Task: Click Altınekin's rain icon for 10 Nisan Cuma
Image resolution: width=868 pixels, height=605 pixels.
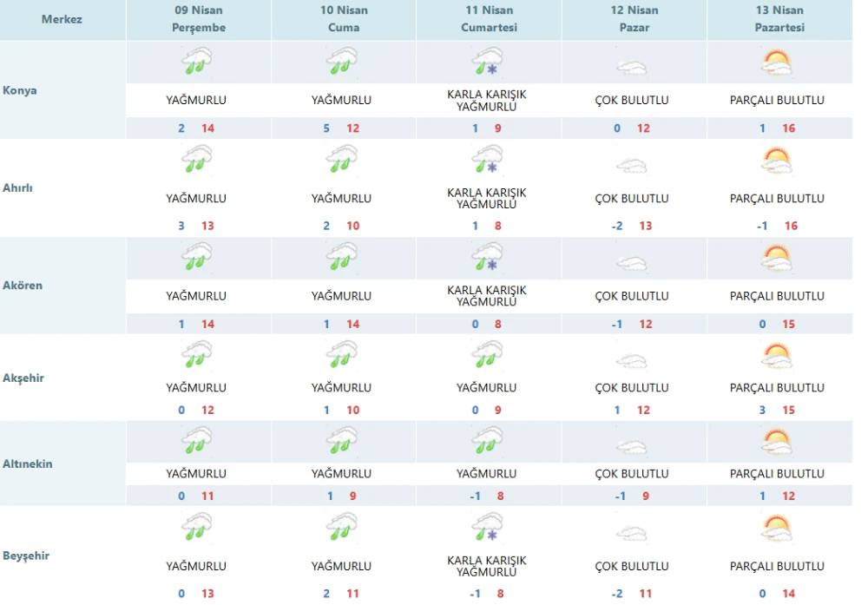Action: click(x=342, y=440)
